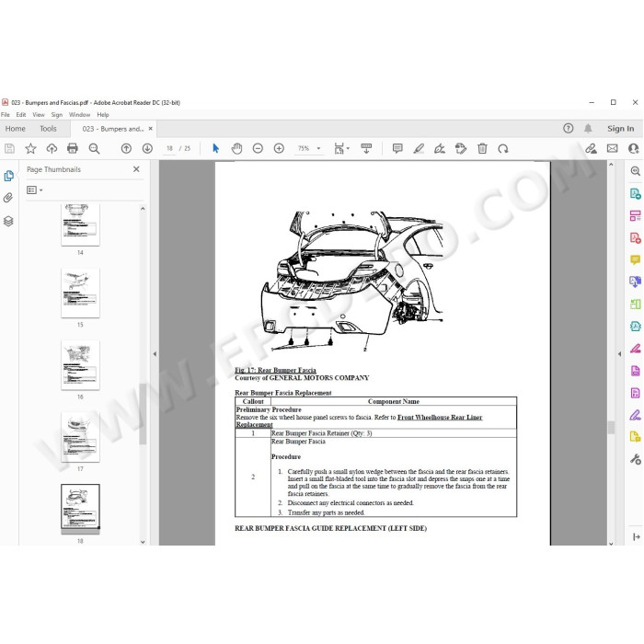Click the Sign In button
The height and width of the screenshot is (644, 644).
point(621,129)
